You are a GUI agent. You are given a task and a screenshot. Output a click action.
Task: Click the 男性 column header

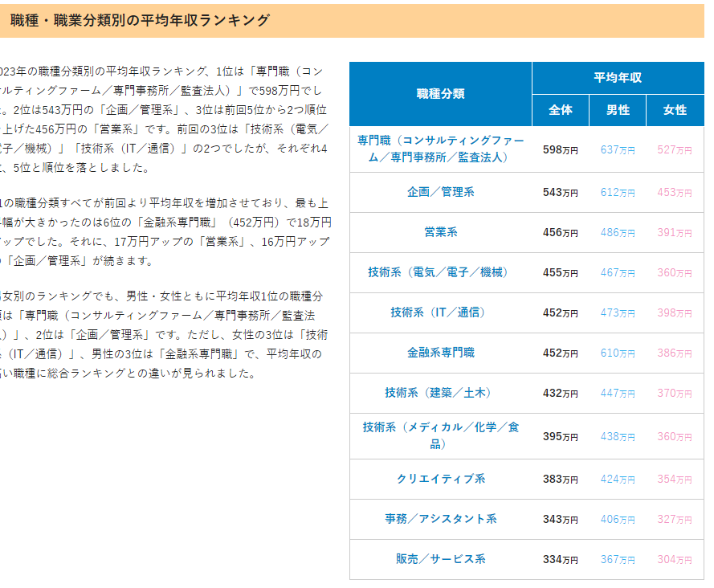618,110
